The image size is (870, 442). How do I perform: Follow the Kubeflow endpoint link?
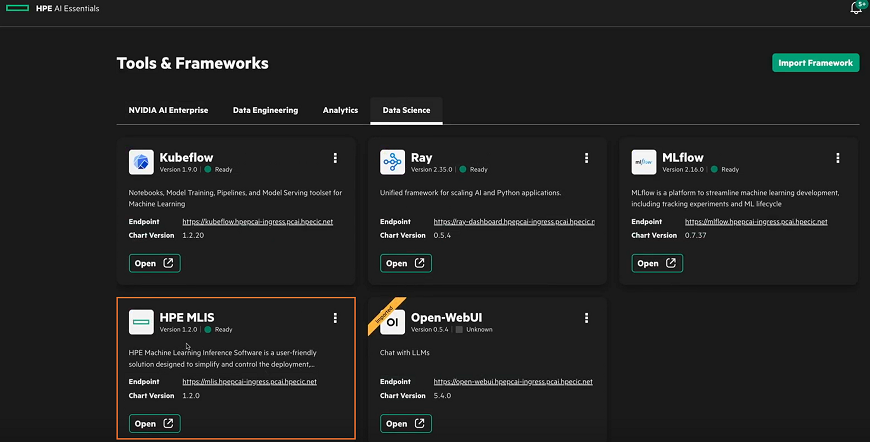pyautogui.click(x=257, y=222)
